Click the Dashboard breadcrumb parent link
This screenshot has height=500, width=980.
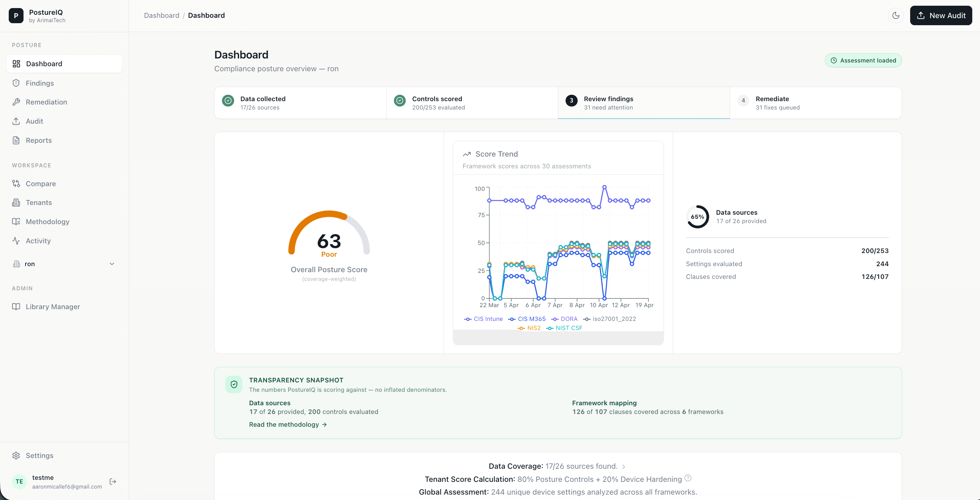tap(162, 15)
